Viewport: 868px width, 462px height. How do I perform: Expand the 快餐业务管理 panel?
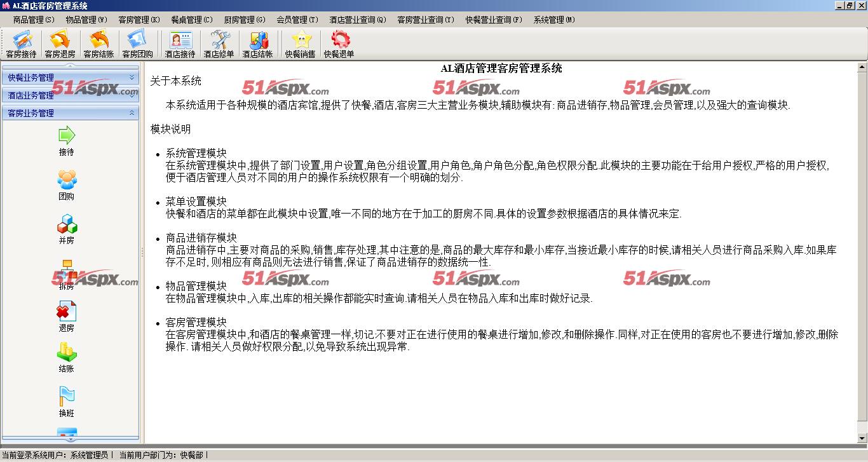click(x=71, y=78)
